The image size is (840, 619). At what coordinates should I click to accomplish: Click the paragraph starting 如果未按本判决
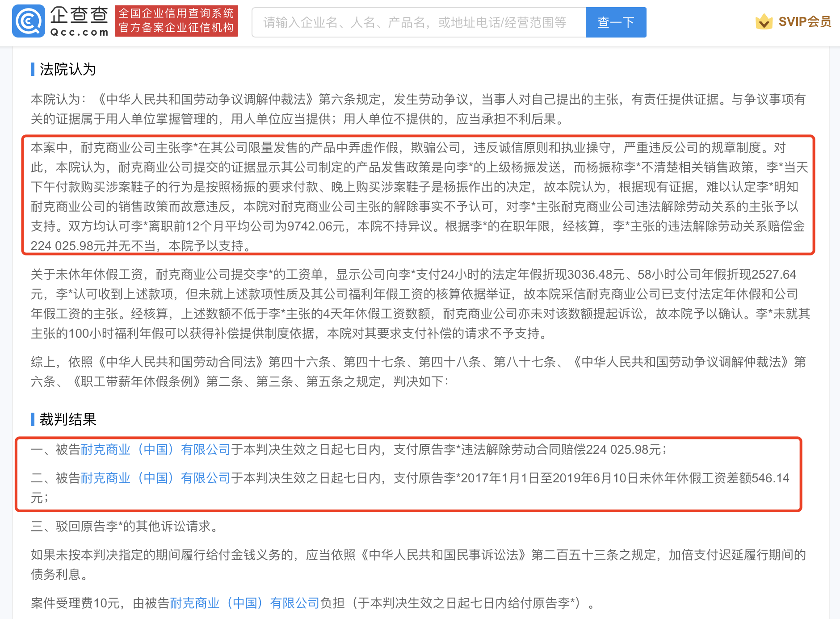pyautogui.click(x=419, y=565)
